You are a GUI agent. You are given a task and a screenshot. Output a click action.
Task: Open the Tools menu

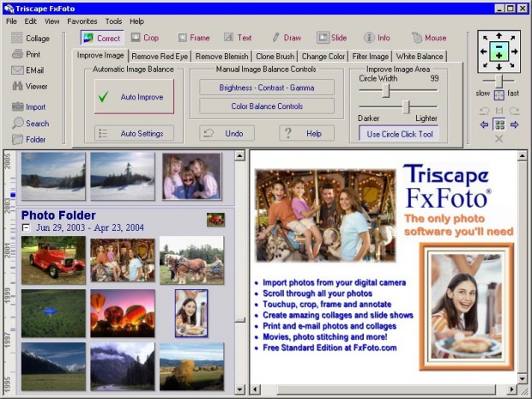click(113, 21)
